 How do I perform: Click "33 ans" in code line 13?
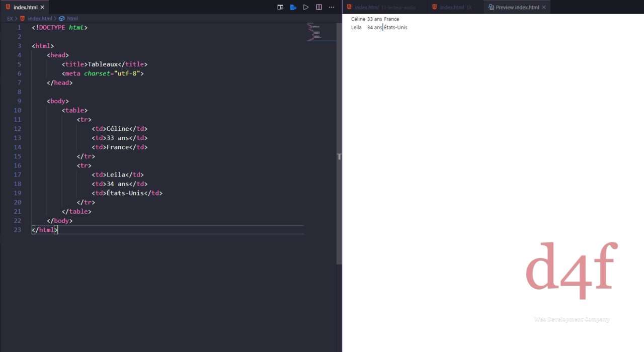pos(118,138)
